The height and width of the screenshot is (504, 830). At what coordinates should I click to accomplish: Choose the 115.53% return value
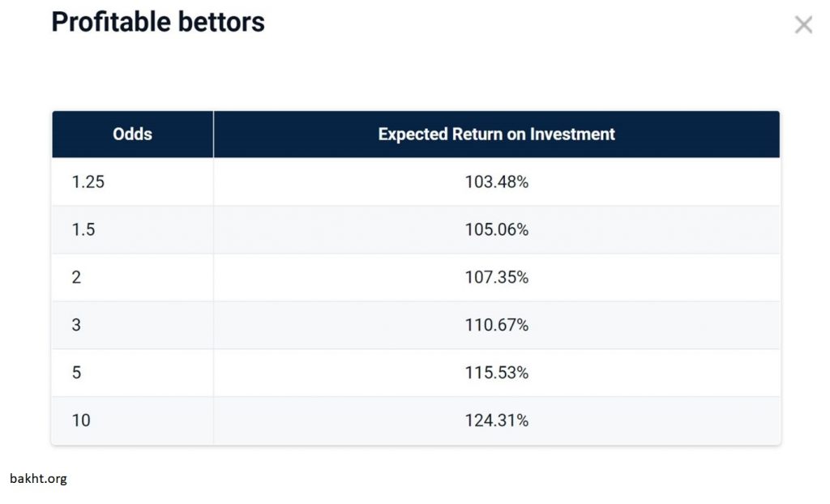pos(496,374)
